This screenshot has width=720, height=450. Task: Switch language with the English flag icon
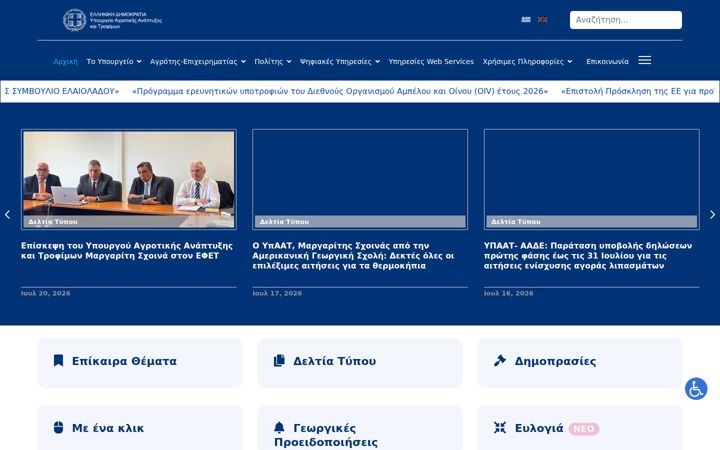(x=542, y=20)
